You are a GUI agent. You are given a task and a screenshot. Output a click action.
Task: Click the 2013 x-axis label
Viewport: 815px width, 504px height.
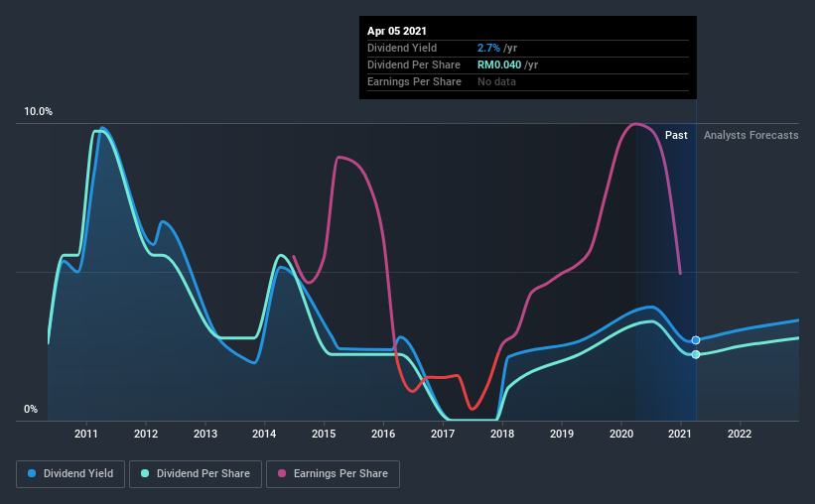(205, 434)
